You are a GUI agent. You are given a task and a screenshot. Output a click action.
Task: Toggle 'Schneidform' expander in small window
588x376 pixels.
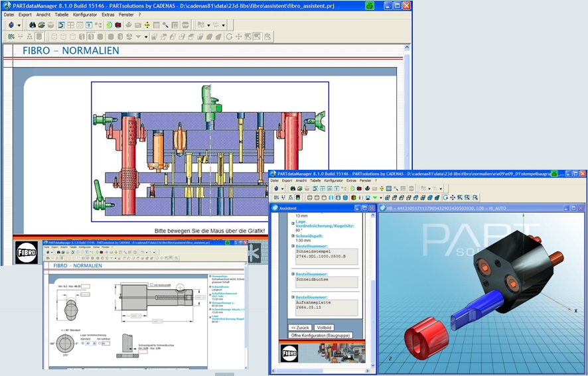(x=210, y=286)
